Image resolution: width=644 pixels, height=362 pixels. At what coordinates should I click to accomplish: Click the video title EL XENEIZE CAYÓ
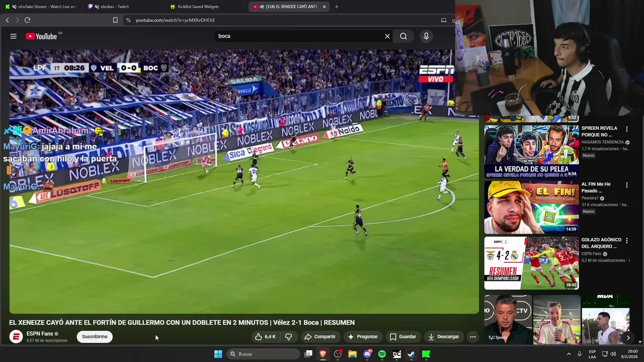click(182, 322)
